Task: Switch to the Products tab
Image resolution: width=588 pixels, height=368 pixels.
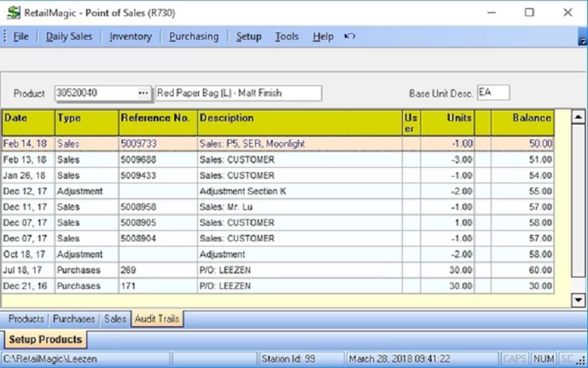Action: tap(26, 319)
